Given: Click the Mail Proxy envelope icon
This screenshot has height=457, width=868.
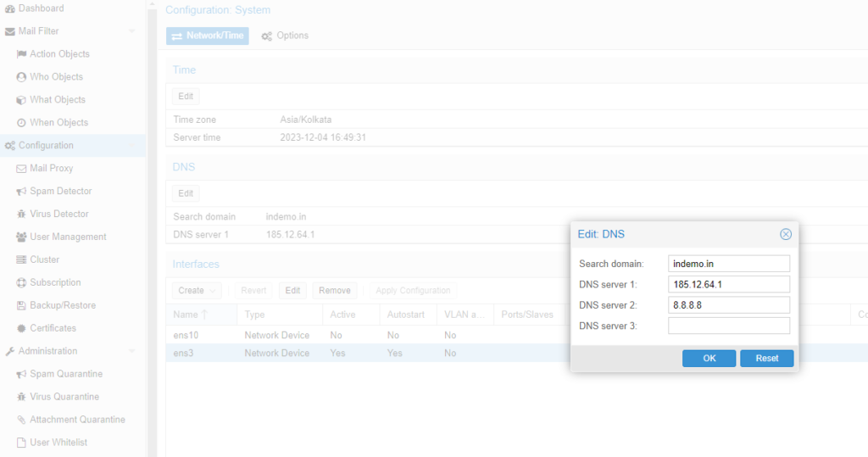Looking at the screenshot, I should click(21, 169).
